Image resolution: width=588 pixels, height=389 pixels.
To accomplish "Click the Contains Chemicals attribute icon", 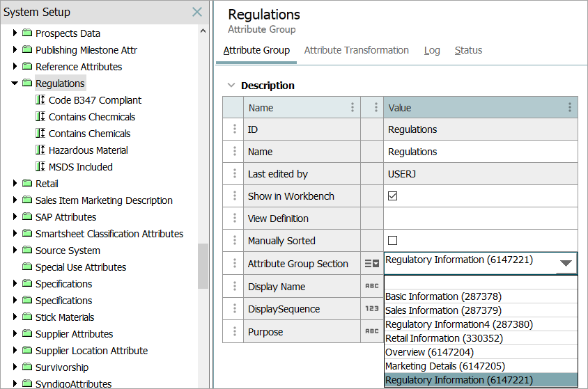I will [40, 133].
